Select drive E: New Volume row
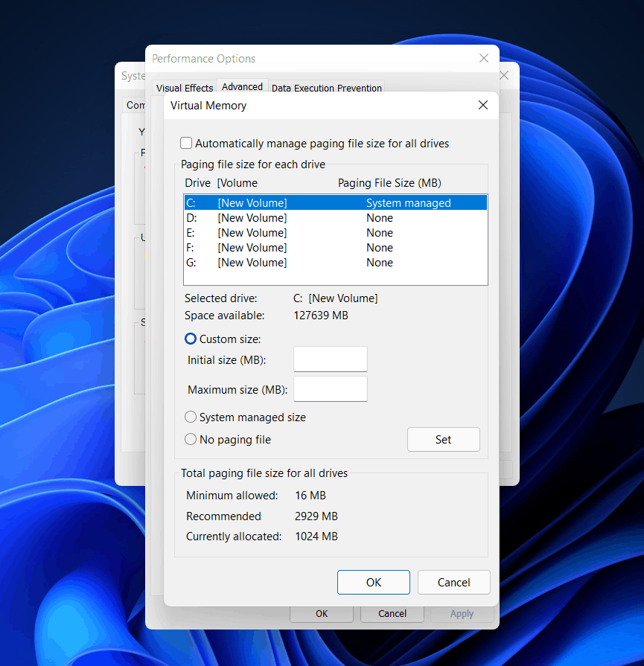644x666 pixels. (x=336, y=233)
